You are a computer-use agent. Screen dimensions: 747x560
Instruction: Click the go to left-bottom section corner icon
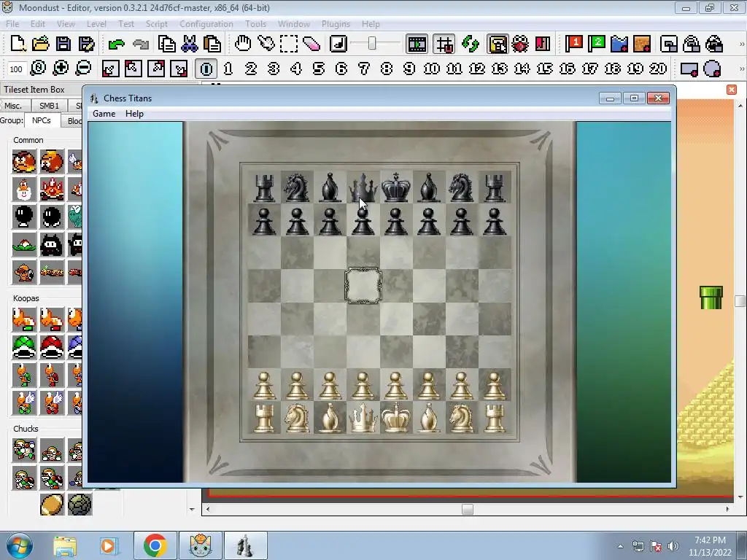pos(110,69)
